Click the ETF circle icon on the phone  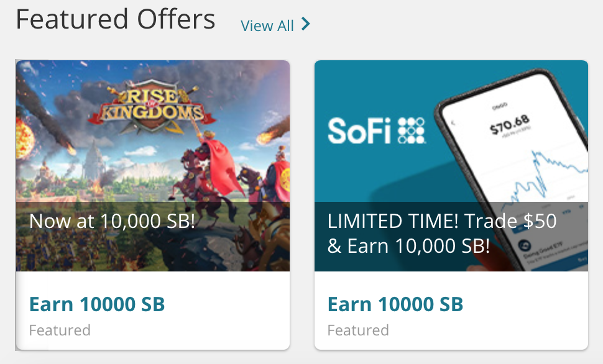[524, 245]
